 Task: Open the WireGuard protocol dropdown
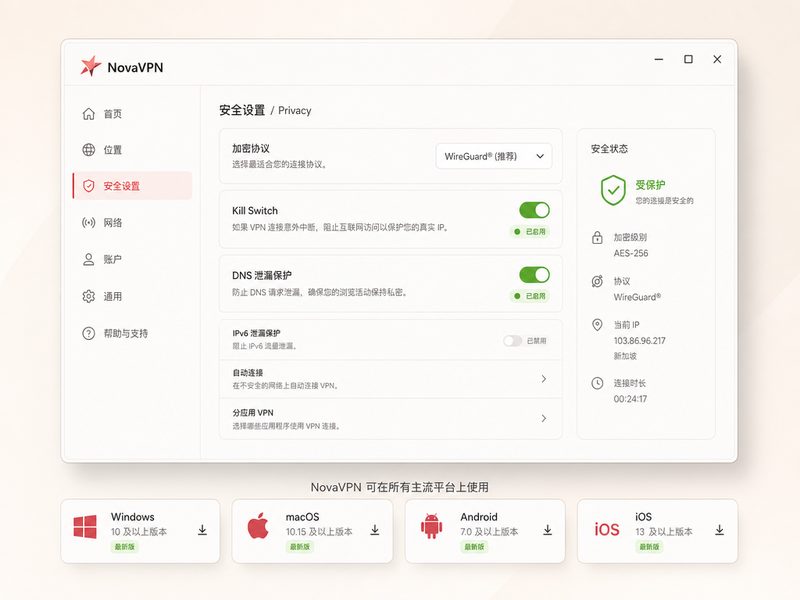[x=493, y=156]
